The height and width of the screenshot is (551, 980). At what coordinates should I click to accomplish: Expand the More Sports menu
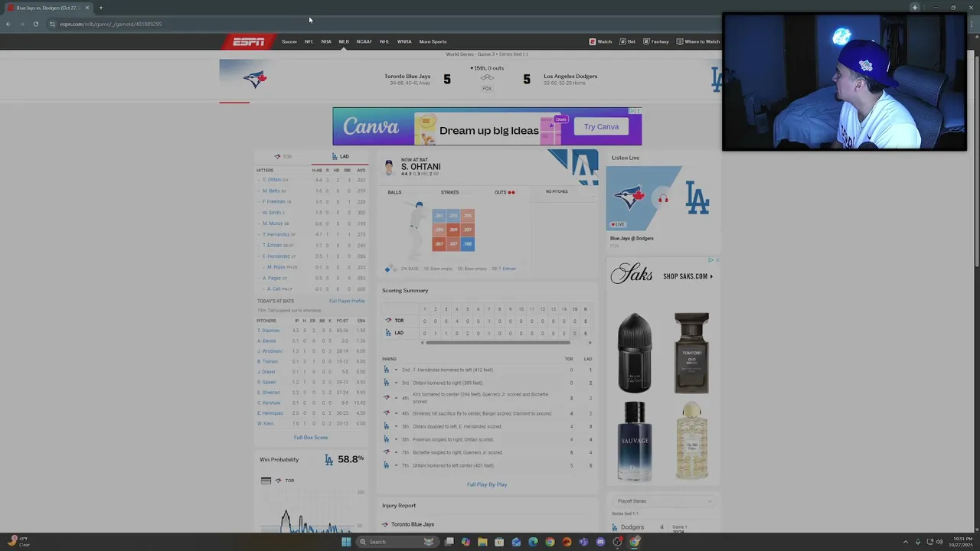click(x=433, y=41)
